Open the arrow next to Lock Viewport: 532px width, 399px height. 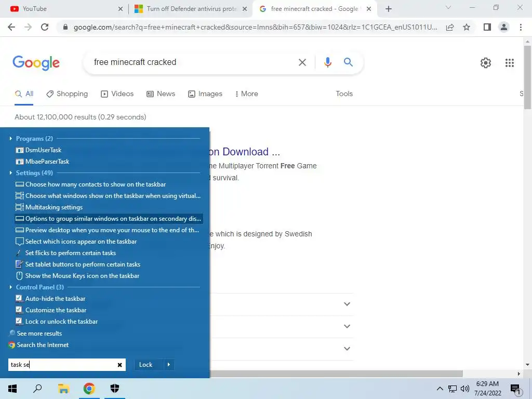[169, 365]
